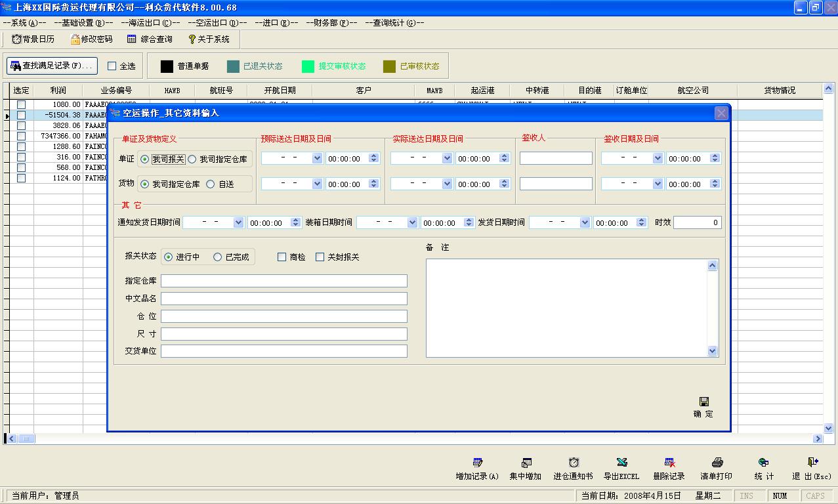The image size is (838, 504).
Task: Check the 关封报关 checkbox
Action: 320,257
